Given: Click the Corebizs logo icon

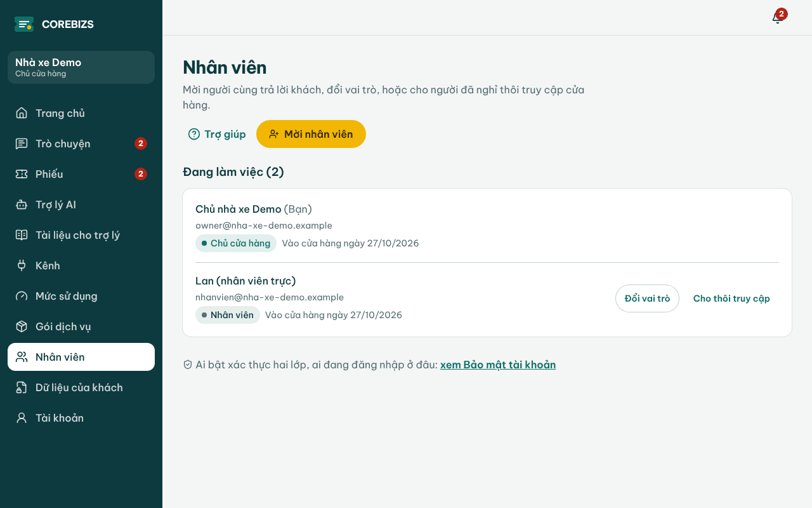Looking at the screenshot, I should click(x=24, y=24).
